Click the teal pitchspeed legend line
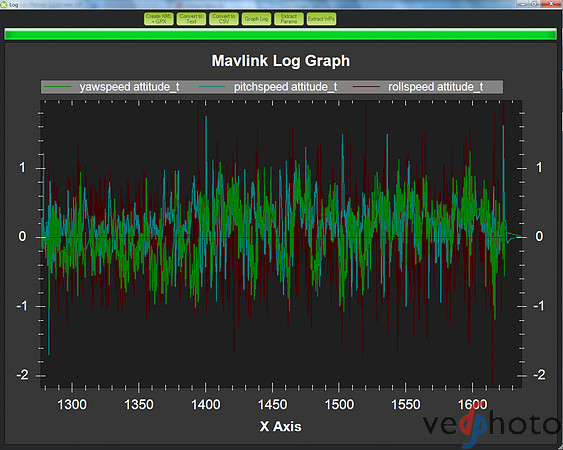 [212, 87]
